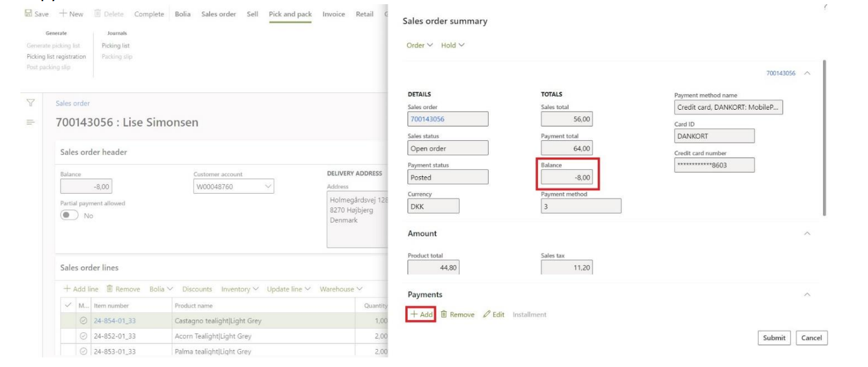Open the Invoice tab
868x367 pixels.
[x=333, y=14]
